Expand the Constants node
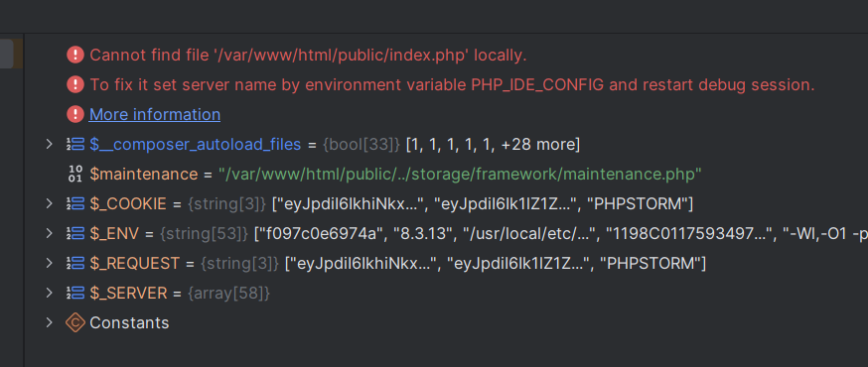Image resolution: width=868 pixels, height=367 pixels. pyautogui.click(x=50, y=322)
